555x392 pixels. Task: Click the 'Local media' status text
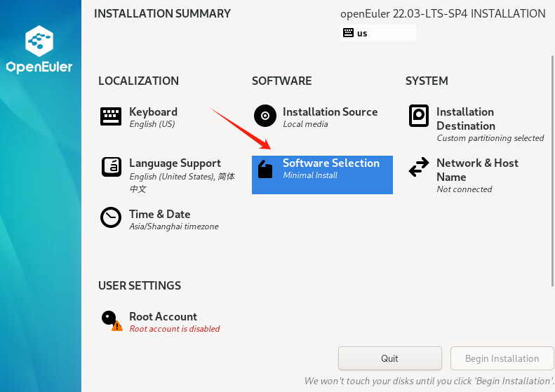(x=305, y=124)
